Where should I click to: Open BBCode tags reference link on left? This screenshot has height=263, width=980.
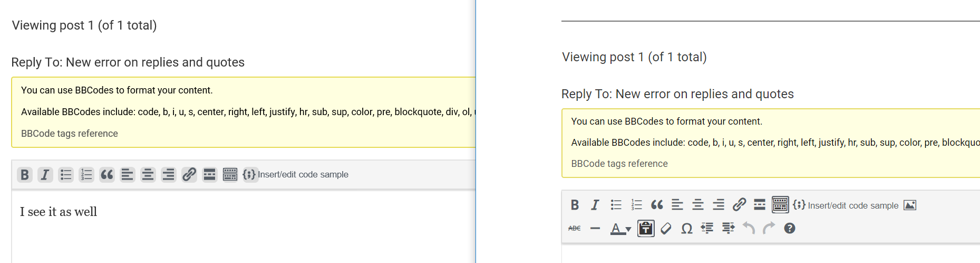(69, 134)
